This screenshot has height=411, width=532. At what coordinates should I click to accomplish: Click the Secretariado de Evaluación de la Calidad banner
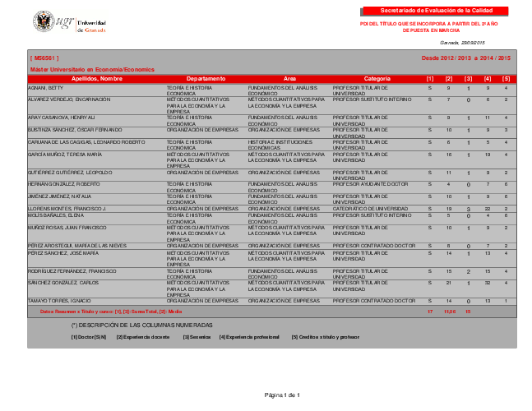(436, 11)
